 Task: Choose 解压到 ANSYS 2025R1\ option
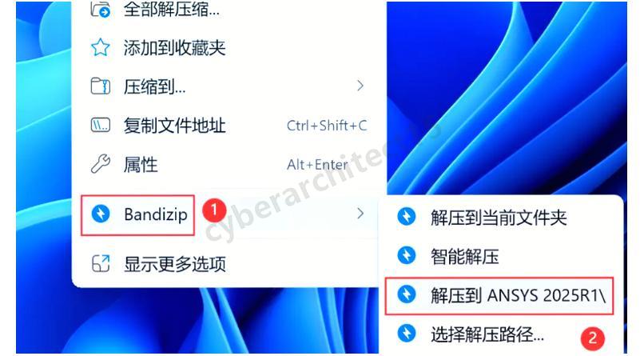pyautogui.click(x=499, y=295)
